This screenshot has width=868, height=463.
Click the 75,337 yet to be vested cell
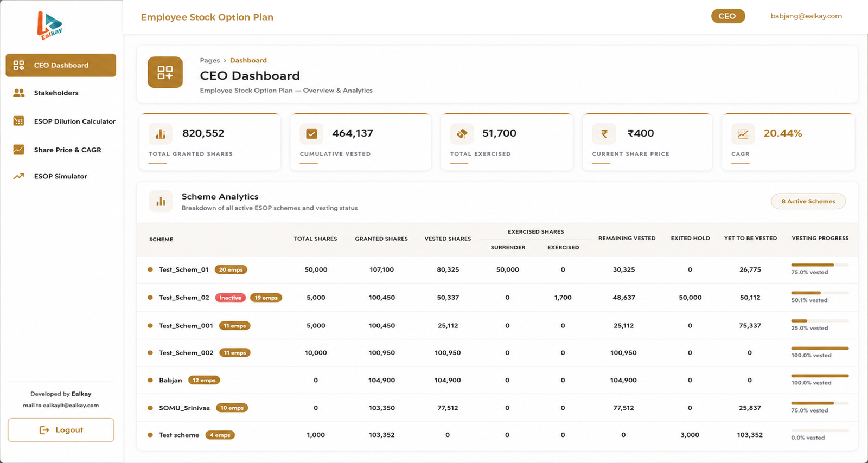[x=750, y=326]
